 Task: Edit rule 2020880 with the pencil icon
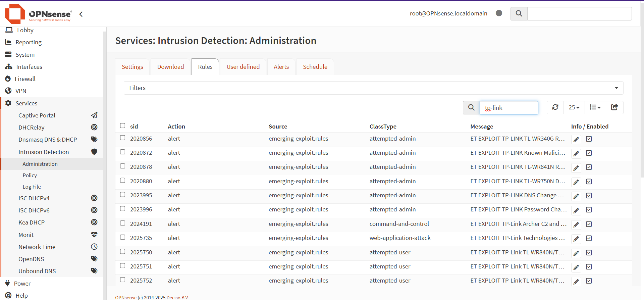(576, 182)
